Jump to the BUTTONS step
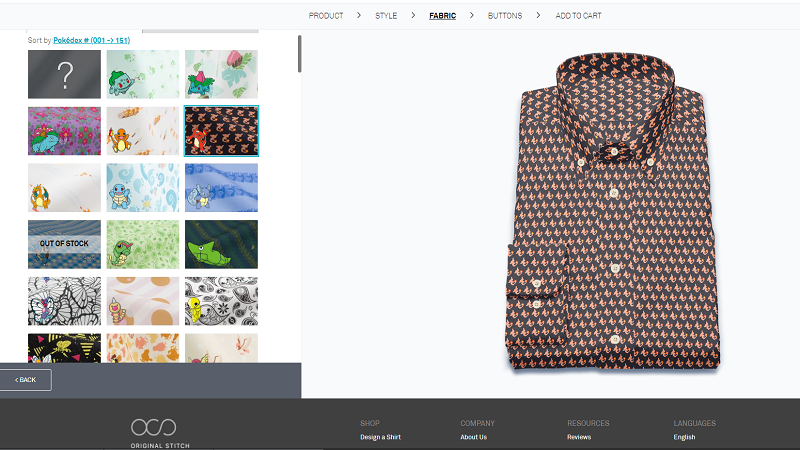The image size is (800, 450). [505, 16]
